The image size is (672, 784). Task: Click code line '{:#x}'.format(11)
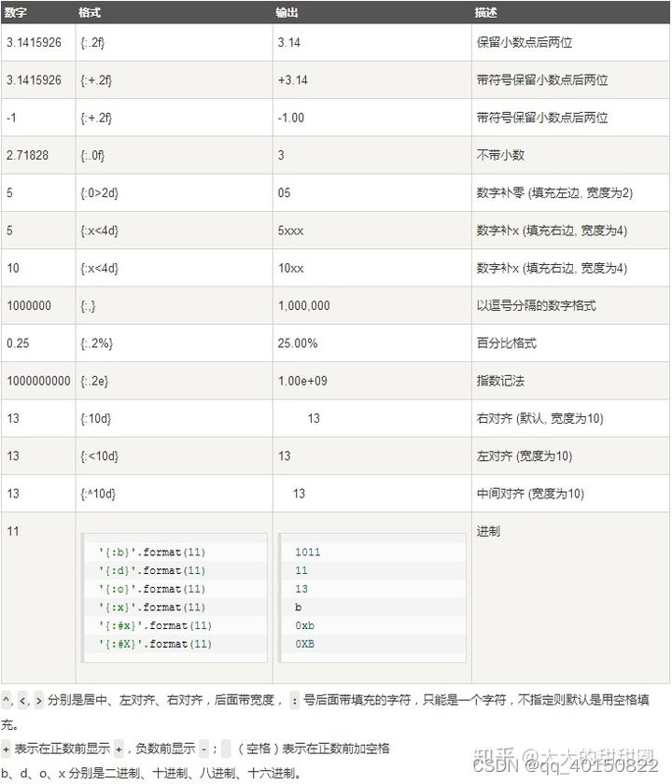tap(155, 625)
